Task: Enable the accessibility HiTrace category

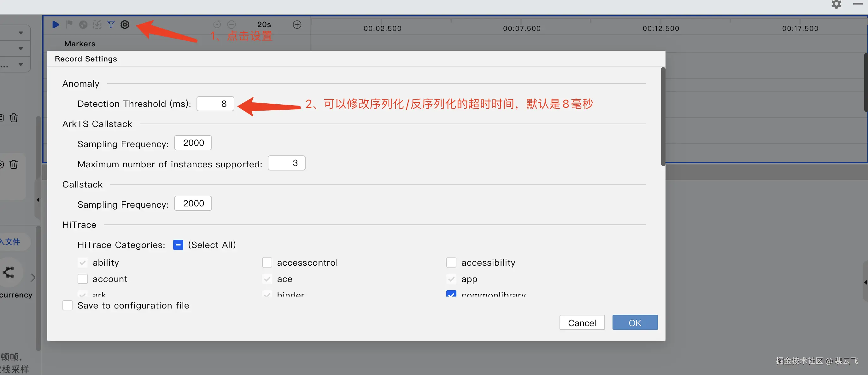Action: (451, 262)
